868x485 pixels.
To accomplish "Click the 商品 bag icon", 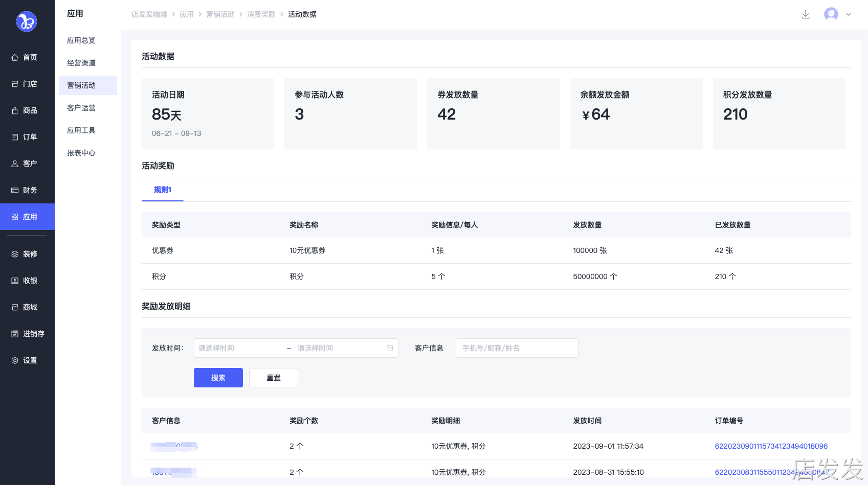I will click(15, 110).
